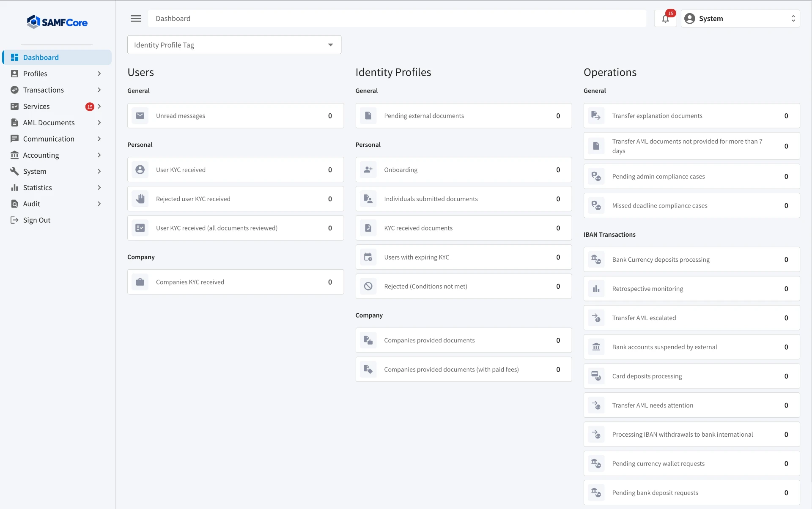
Task: Click the Services badge showing 15
Action: pos(90,107)
